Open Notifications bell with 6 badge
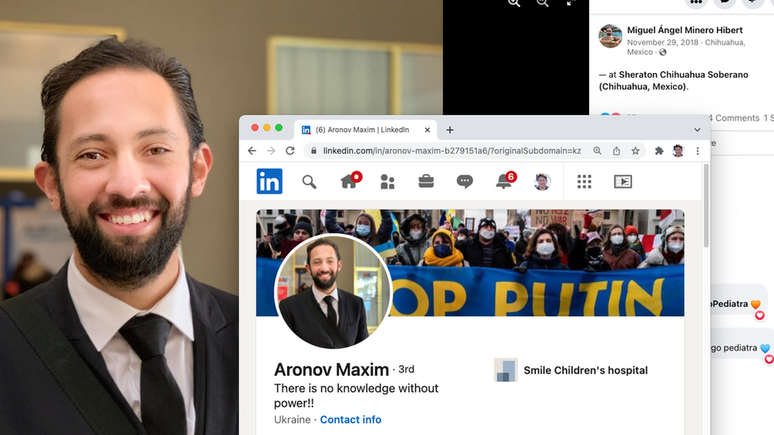 (504, 181)
